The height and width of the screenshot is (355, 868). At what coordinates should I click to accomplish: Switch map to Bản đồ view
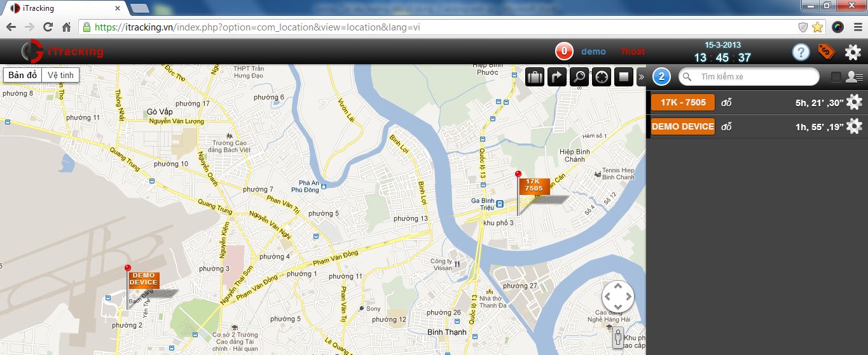[23, 75]
